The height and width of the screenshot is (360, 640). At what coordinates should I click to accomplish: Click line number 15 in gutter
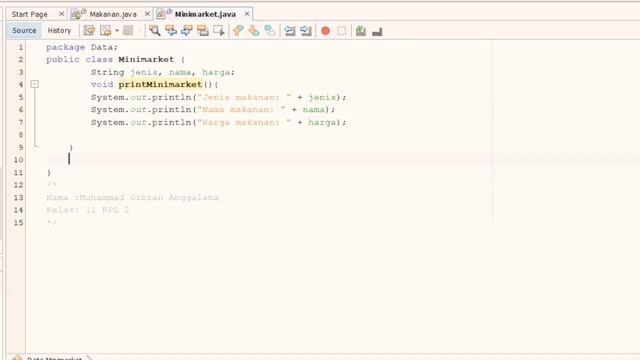pyautogui.click(x=18, y=222)
